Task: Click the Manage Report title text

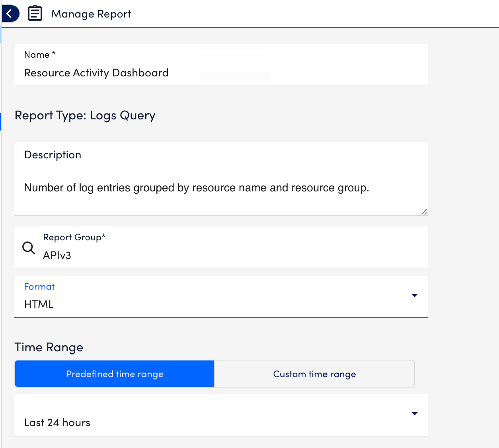Action: [91, 14]
